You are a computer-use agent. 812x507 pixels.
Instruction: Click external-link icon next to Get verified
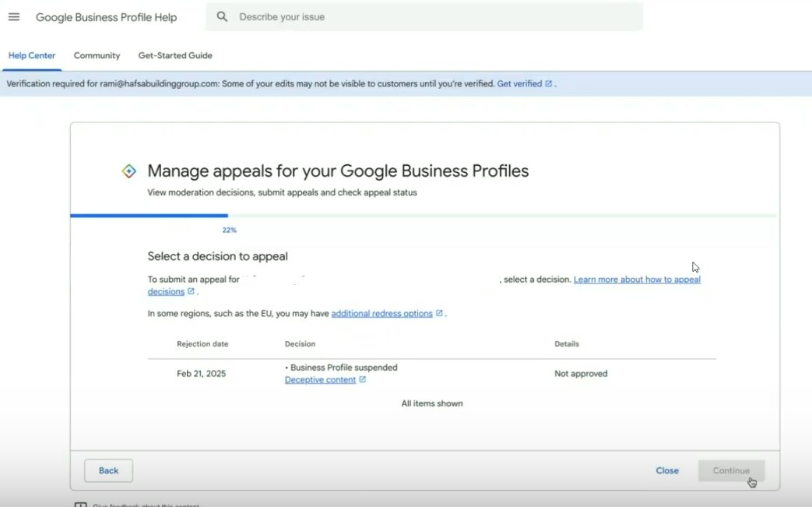click(548, 83)
